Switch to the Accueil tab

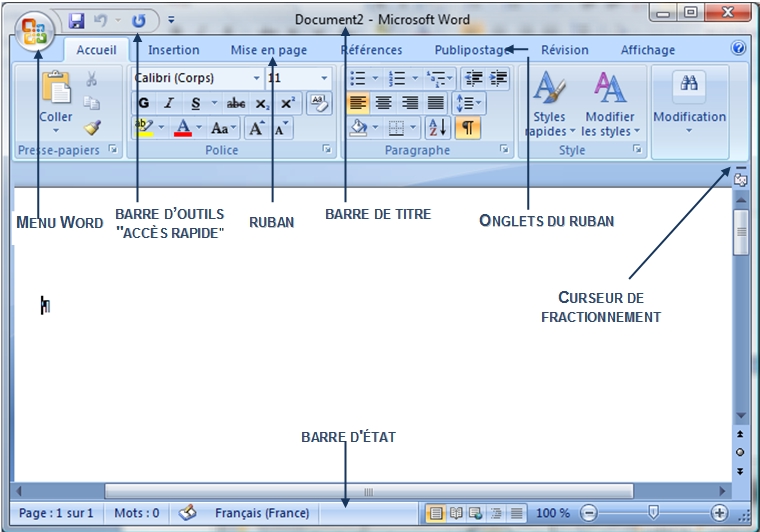click(x=96, y=50)
